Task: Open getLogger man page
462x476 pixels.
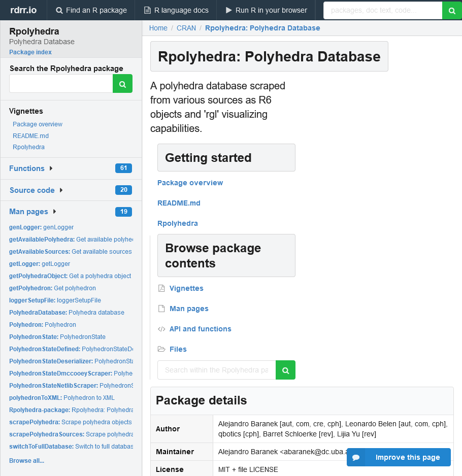Action: point(40,264)
